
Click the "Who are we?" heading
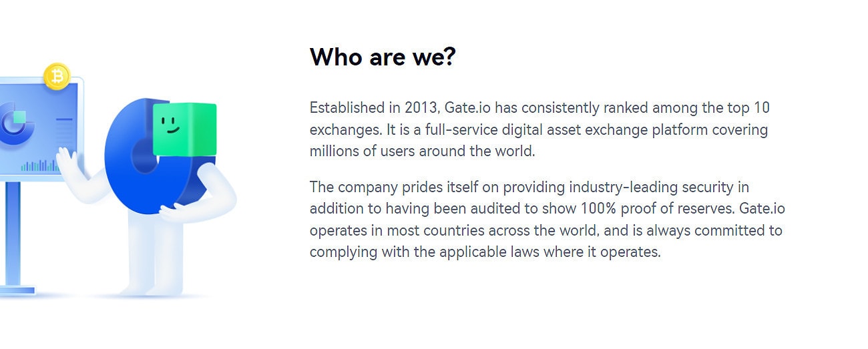pyautogui.click(x=383, y=57)
